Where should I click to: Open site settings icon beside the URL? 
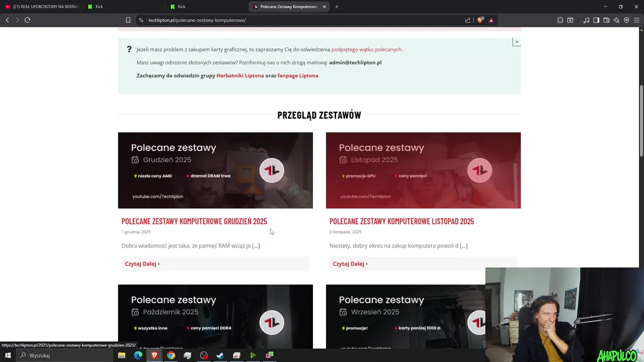click(141, 20)
